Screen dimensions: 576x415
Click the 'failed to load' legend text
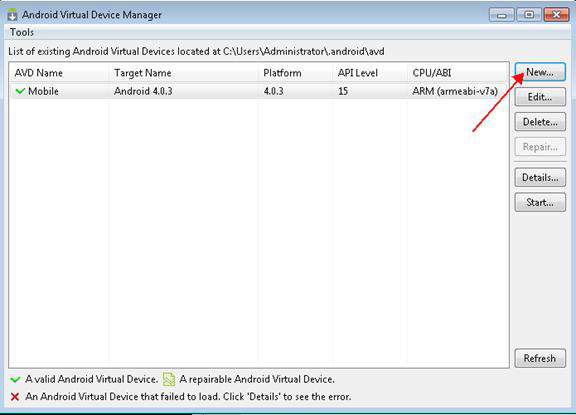click(x=188, y=397)
